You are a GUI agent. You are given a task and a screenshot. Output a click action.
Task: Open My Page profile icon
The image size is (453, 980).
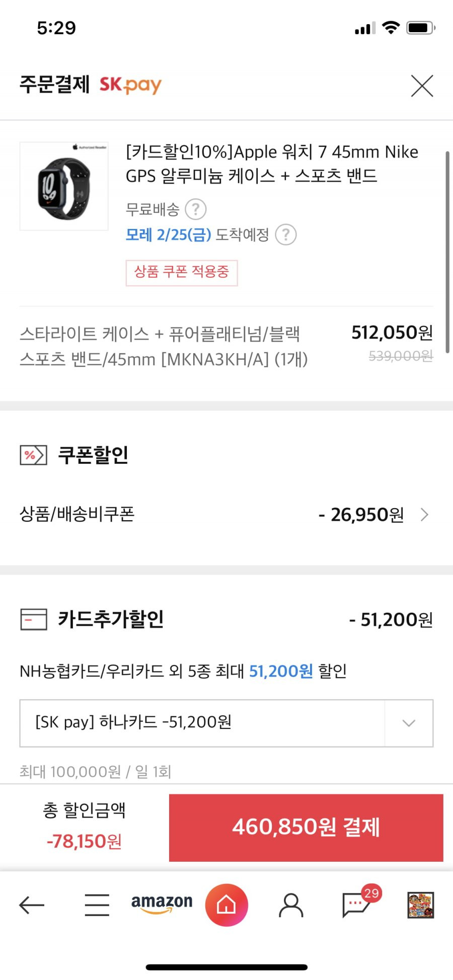point(291,905)
